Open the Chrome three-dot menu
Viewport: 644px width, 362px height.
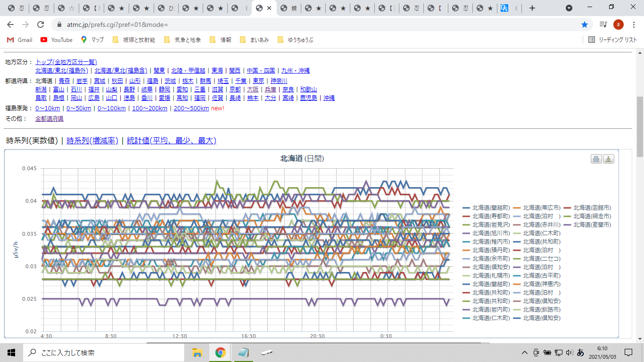click(634, 25)
